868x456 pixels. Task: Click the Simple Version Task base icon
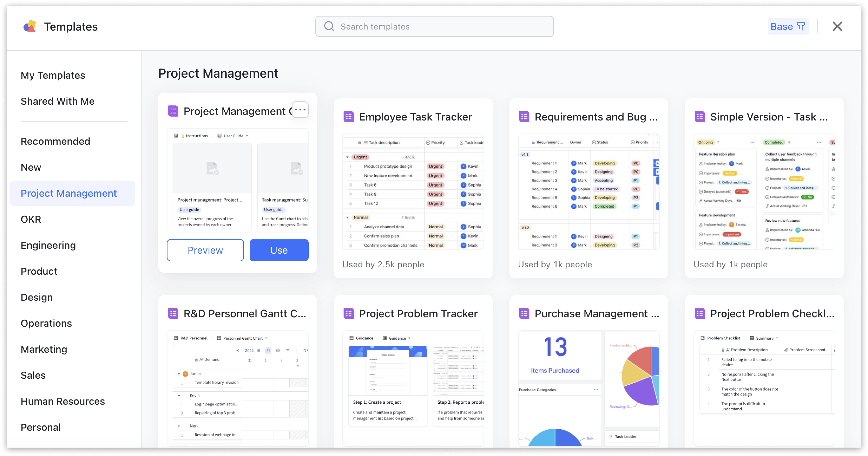[699, 117]
